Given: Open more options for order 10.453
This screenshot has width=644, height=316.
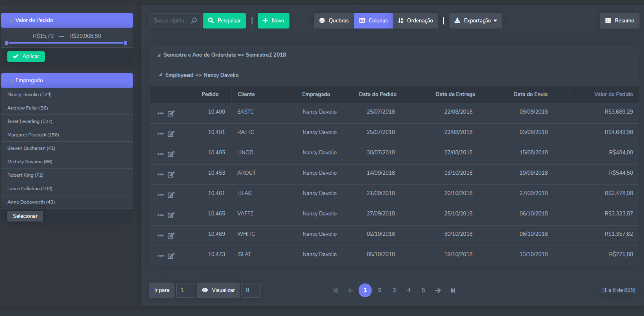Looking at the screenshot, I should pos(160,174).
